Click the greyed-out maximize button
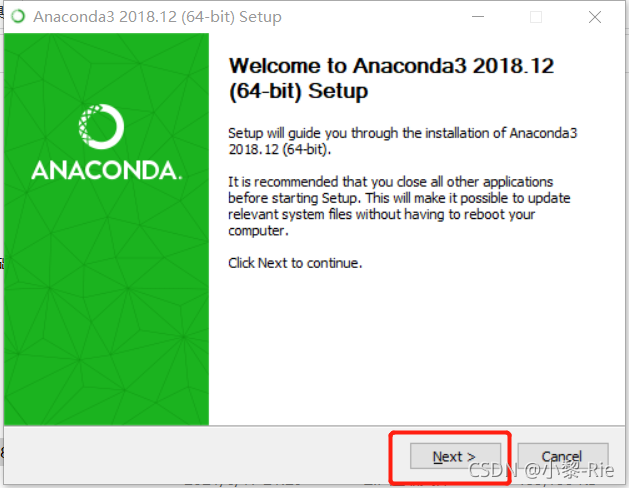The width and height of the screenshot is (629, 488). (536, 17)
